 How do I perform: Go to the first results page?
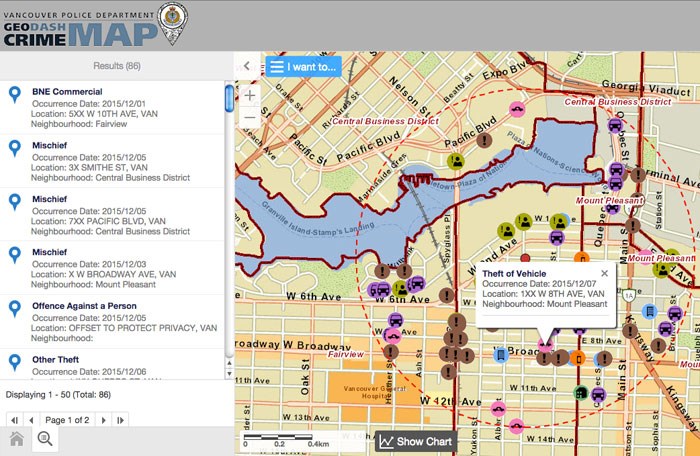tap(15, 420)
